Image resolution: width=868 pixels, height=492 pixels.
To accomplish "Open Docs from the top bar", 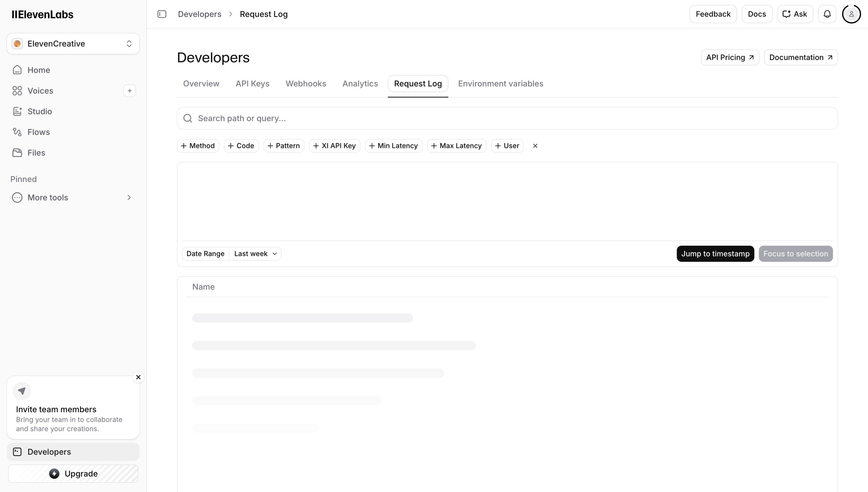I will (757, 14).
